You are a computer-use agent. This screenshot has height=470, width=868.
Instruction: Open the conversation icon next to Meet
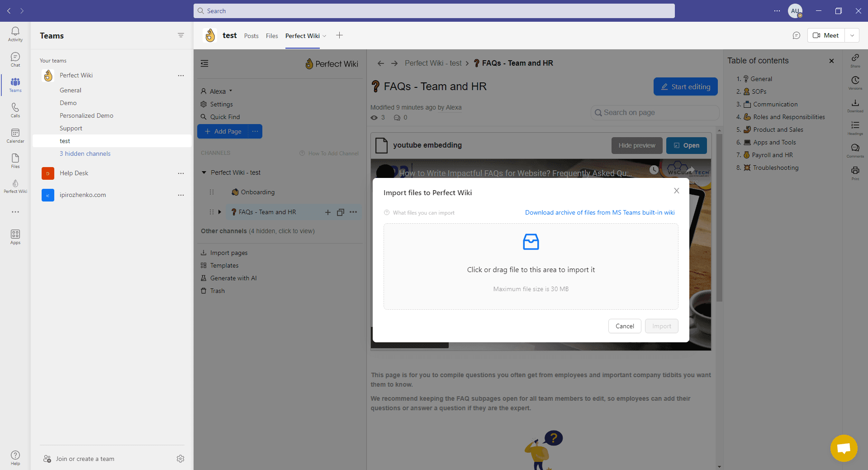click(797, 35)
